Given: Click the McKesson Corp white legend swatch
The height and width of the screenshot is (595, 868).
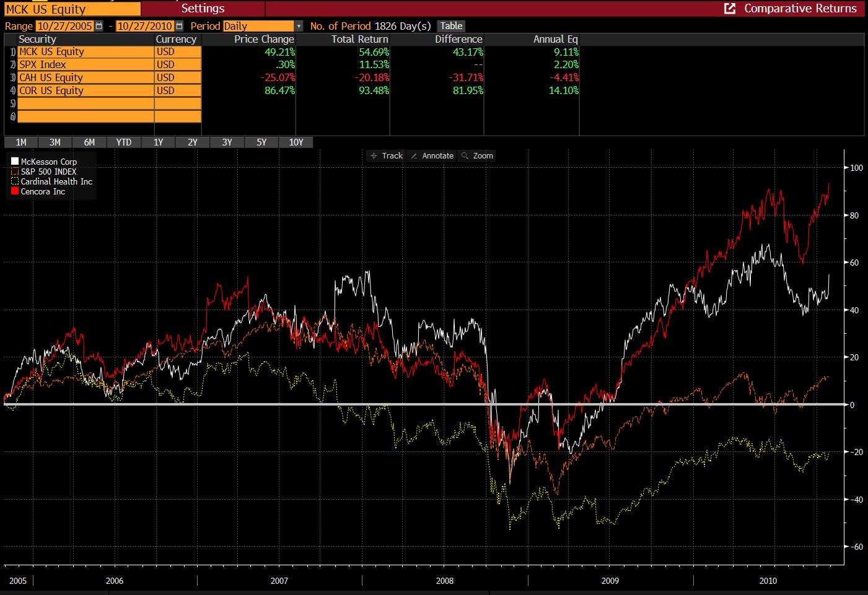Looking at the screenshot, I should pyautogui.click(x=15, y=162).
